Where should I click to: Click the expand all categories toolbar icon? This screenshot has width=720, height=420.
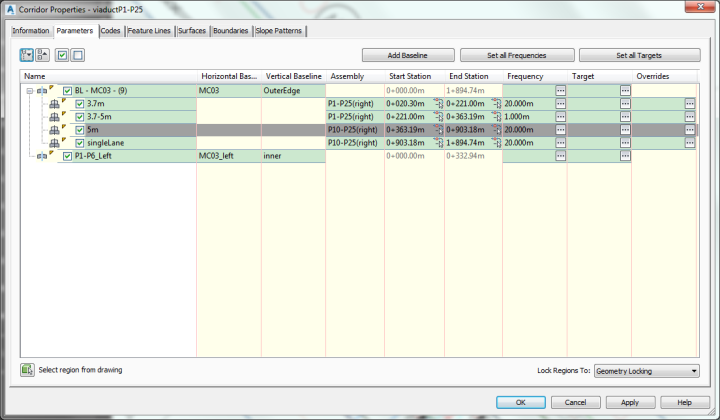click(x=27, y=55)
